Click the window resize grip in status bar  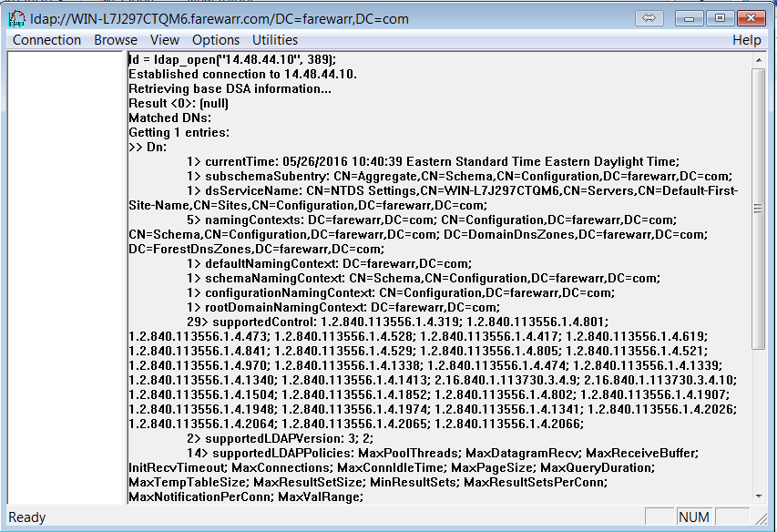click(761, 518)
